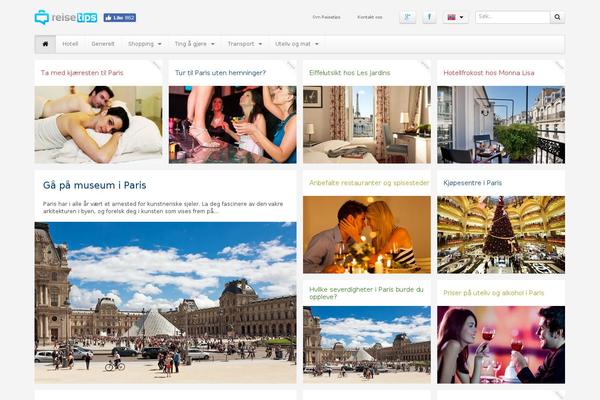Open Priser på uteliv og alkohol article

[x=494, y=293]
